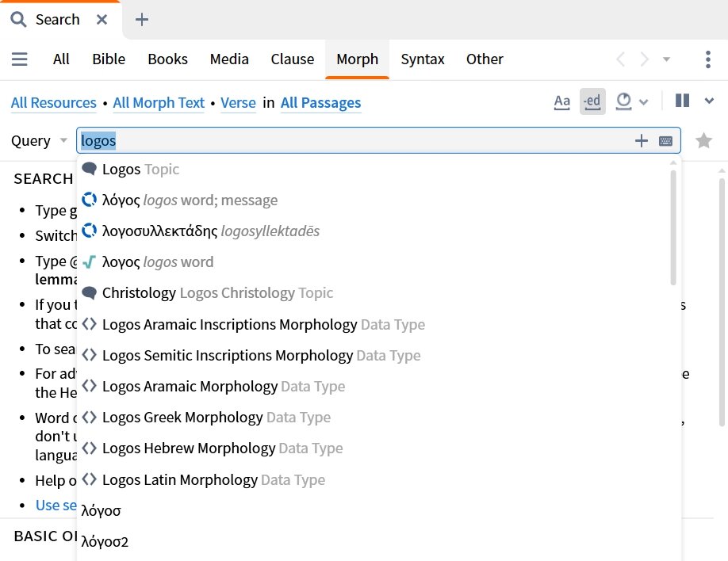
Task: Star this search as favorite
Action: (x=704, y=140)
